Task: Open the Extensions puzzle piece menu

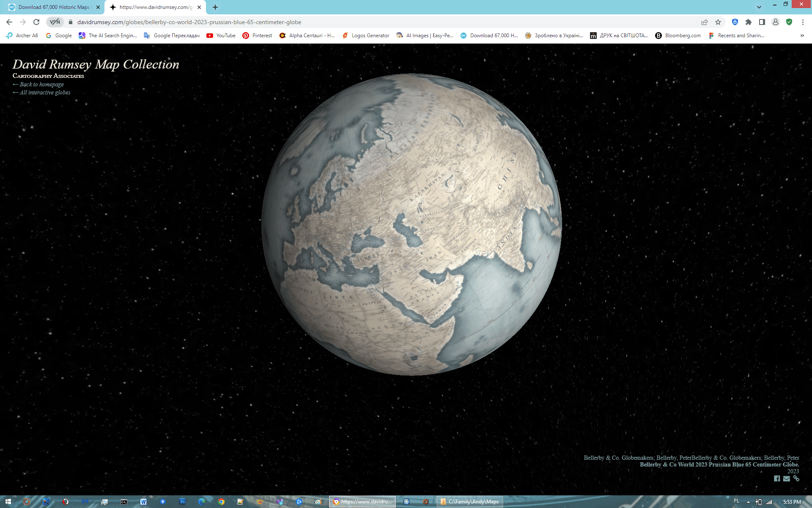Action: click(749, 22)
